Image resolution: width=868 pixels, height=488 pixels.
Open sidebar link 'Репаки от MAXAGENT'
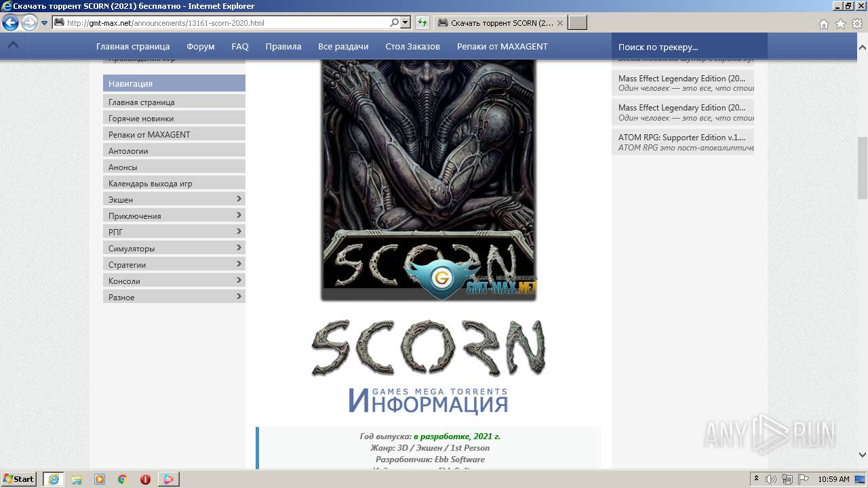click(174, 134)
